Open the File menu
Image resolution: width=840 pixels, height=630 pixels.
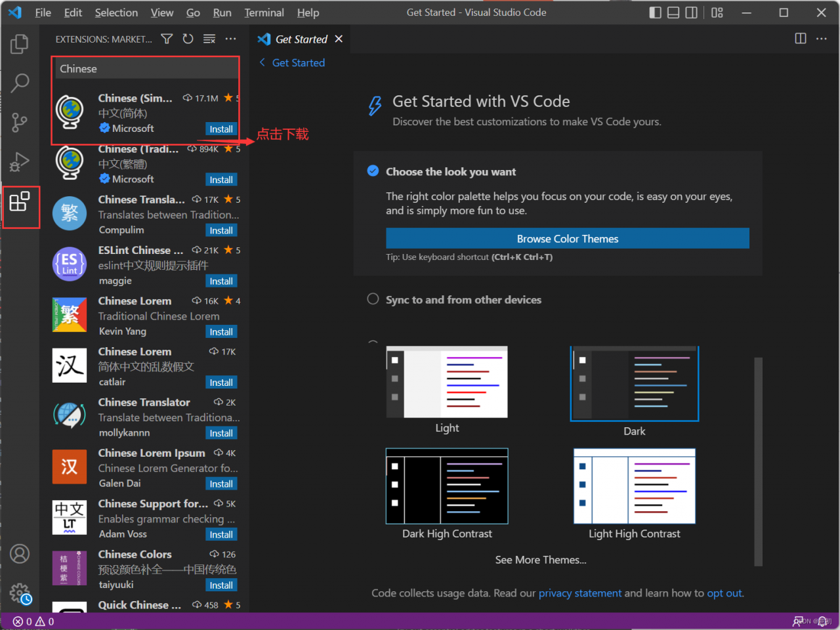pos(43,12)
